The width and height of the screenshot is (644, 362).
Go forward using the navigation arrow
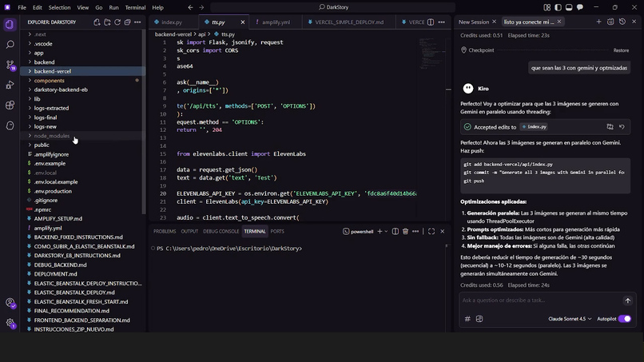201,7
